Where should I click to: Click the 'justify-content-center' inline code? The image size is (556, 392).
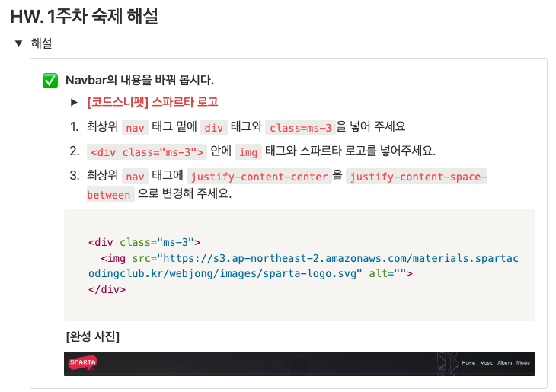point(259,176)
